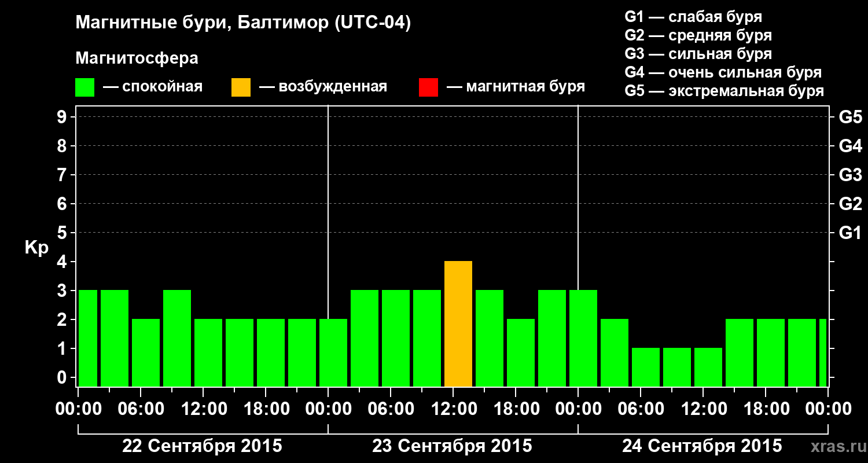Click the 'G1' label on right axis
This screenshot has width=868, height=463.
click(851, 233)
